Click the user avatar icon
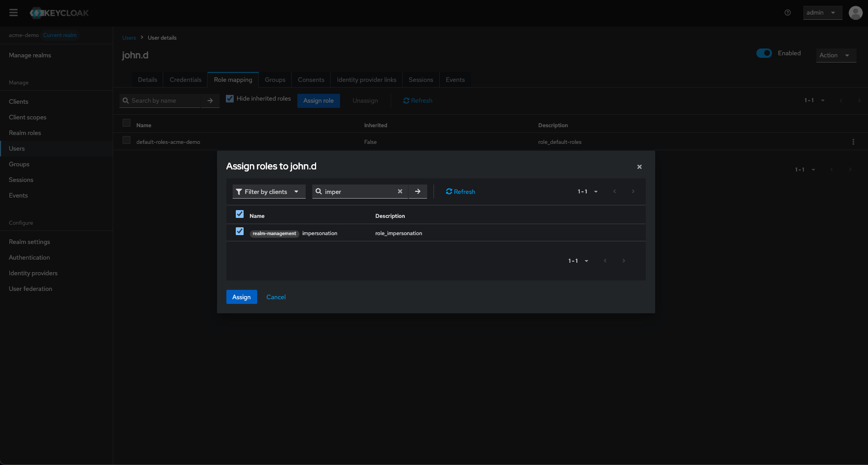 pyautogui.click(x=855, y=13)
